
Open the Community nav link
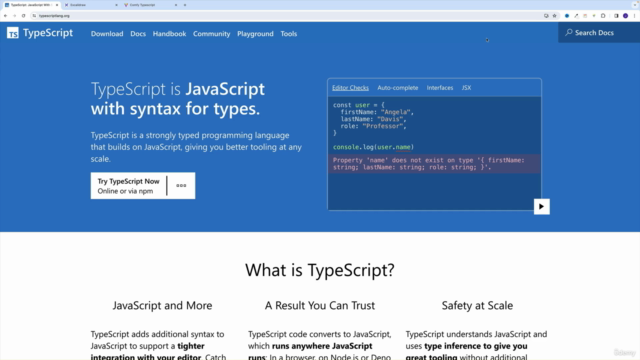[x=211, y=34]
